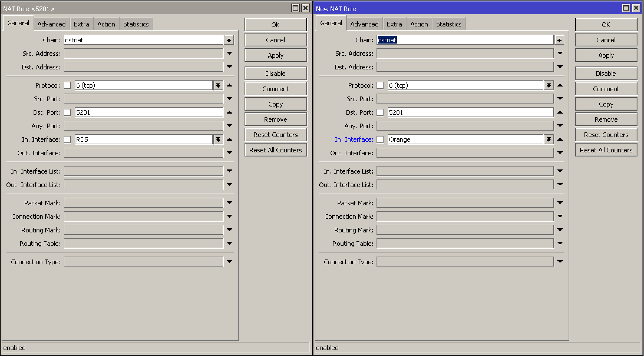Open Statistics tab in NAT Rule <5201> window
Screen dimensions: 644x356
[136, 24]
